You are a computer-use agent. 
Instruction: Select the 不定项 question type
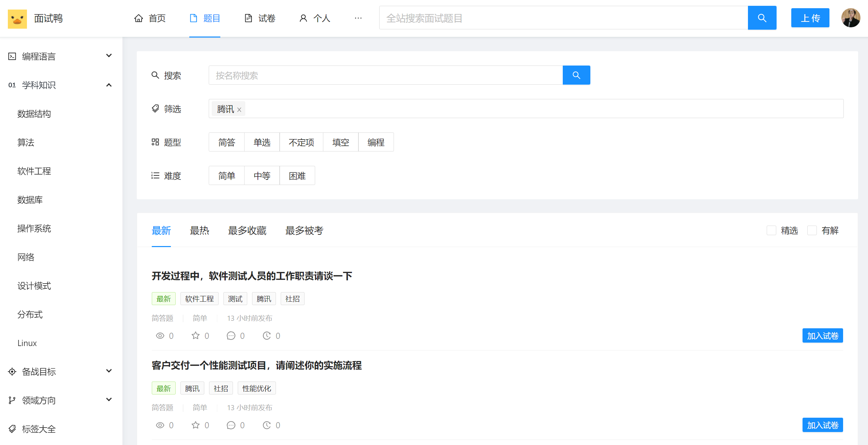[x=301, y=142]
